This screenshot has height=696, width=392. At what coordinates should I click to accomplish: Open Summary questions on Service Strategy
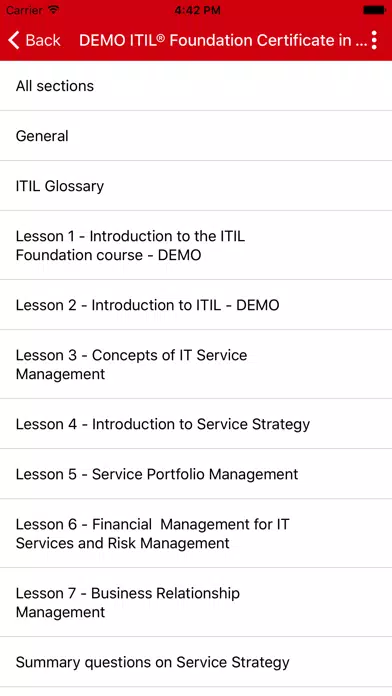(x=196, y=662)
